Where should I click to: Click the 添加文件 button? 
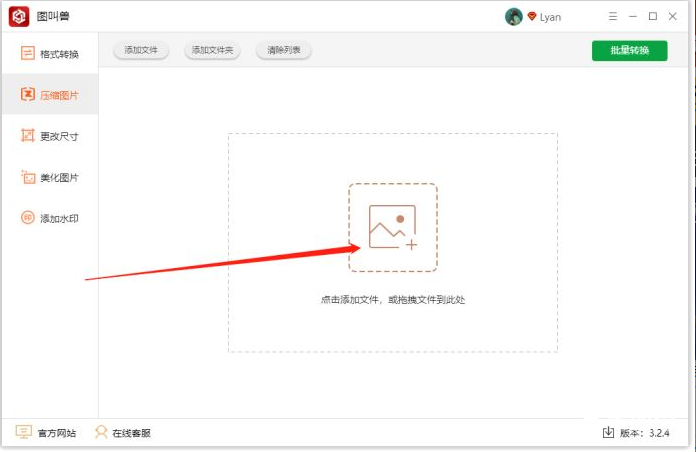141,50
